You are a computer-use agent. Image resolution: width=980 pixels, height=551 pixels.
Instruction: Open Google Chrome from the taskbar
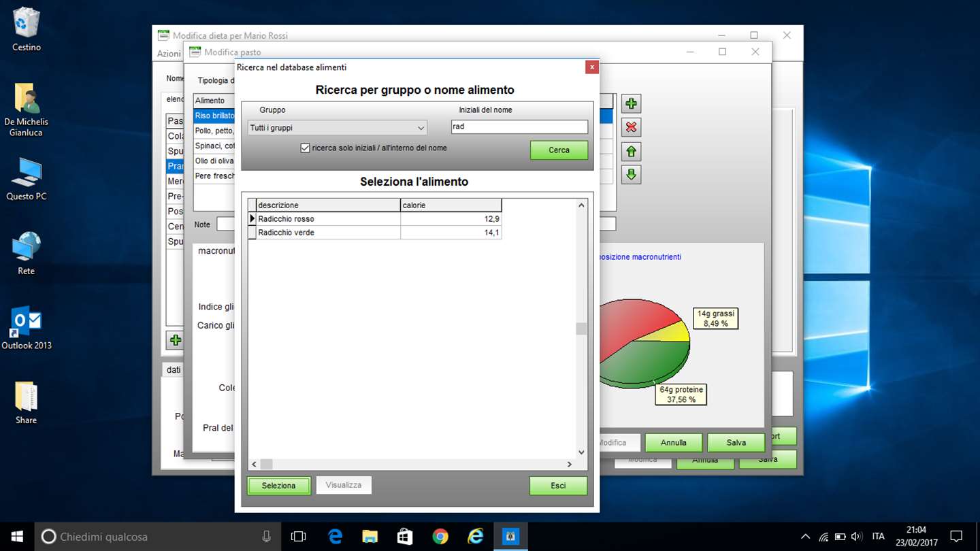coord(440,537)
